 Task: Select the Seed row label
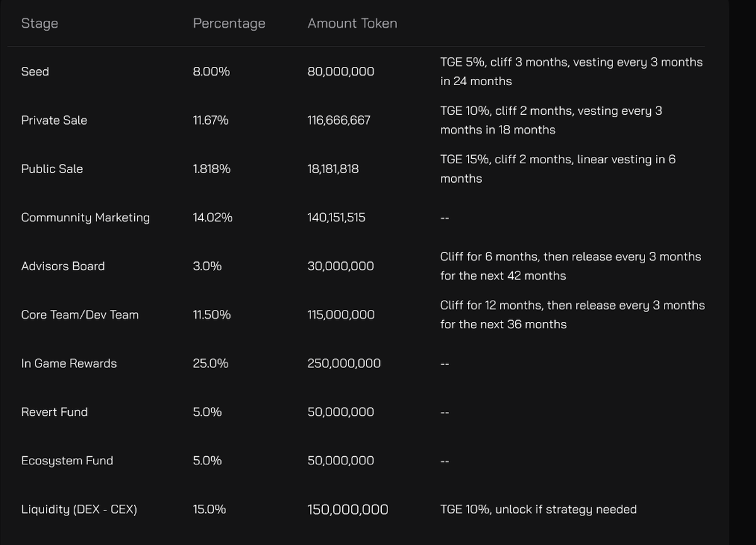click(x=35, y=72)
